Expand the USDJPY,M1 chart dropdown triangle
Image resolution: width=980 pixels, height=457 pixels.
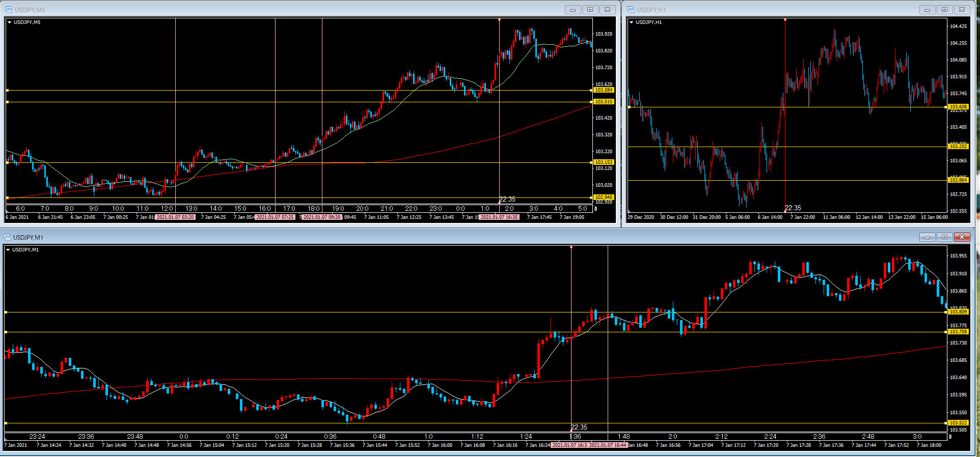tap(8, 250)
